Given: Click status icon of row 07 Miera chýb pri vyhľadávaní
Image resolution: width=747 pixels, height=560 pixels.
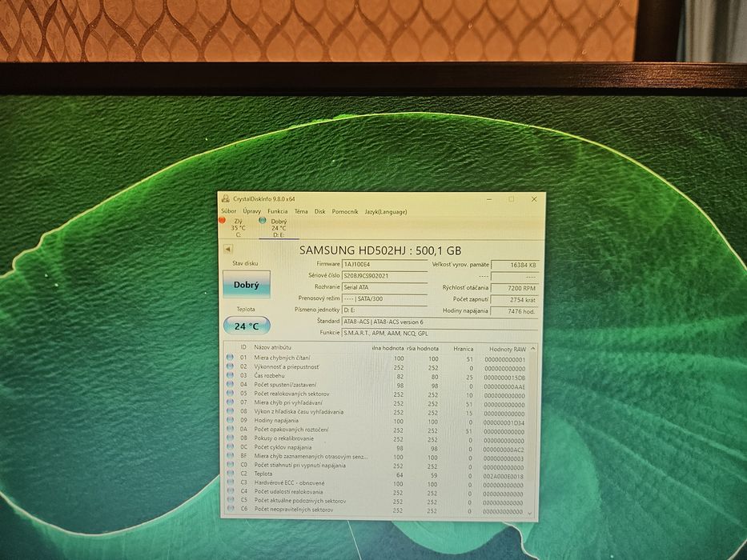Looking at the screenshot, I should click(230, 402).
